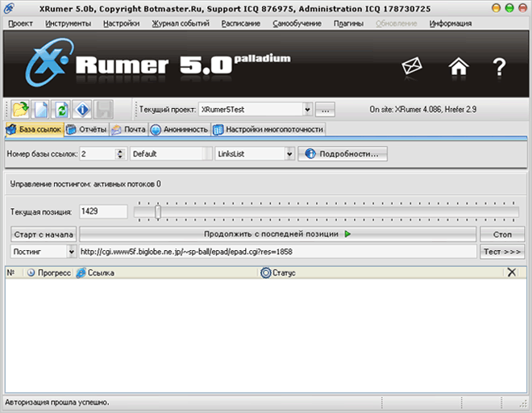Open the Журнал событий menu
This screenshot has width=532, height=413.
click(x=181, y=23)
